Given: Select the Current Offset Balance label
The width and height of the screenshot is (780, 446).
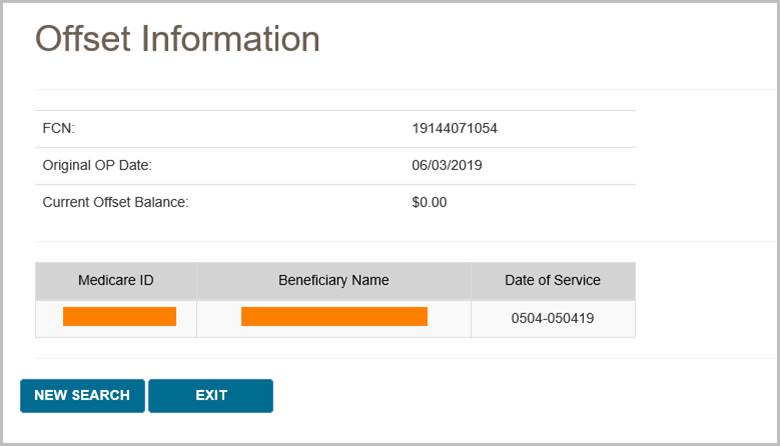Looking at the screenshot, I should pyautogui.click(x=115, y=202).
